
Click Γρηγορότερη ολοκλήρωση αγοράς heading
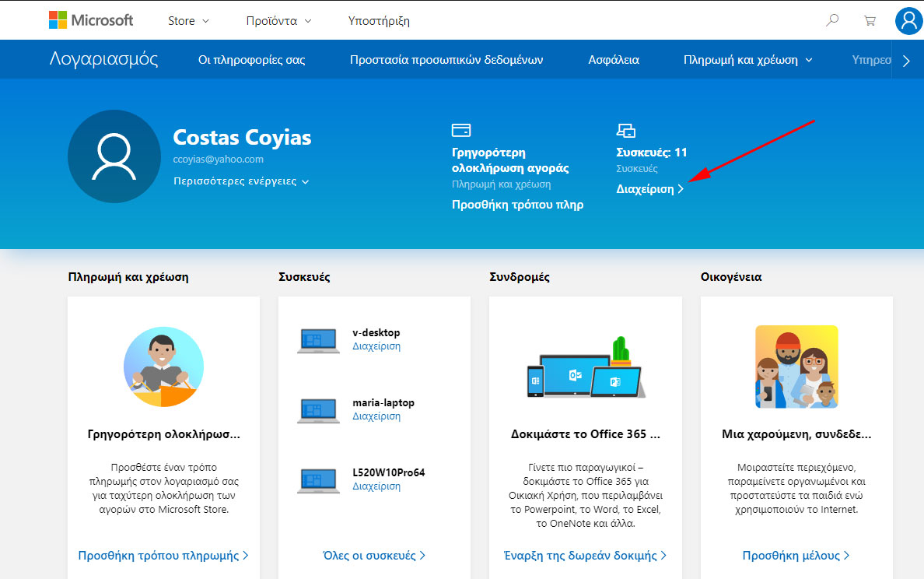click(510, 160)
